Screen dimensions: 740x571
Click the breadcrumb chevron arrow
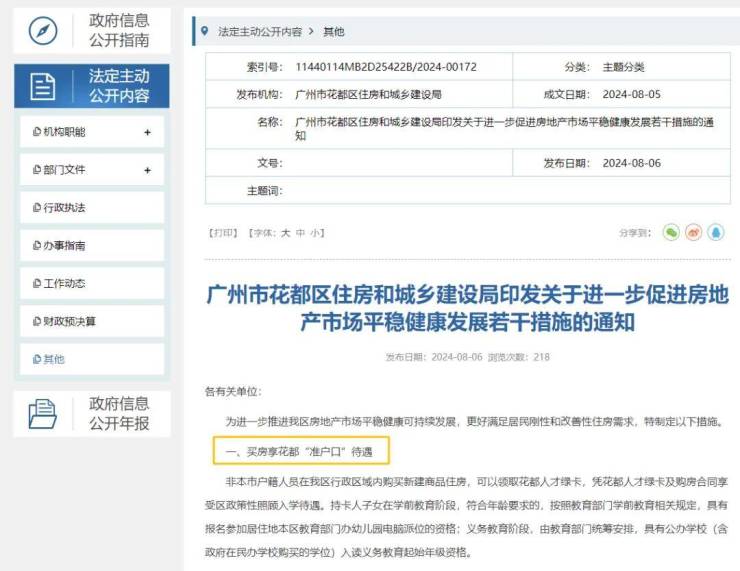311,31
